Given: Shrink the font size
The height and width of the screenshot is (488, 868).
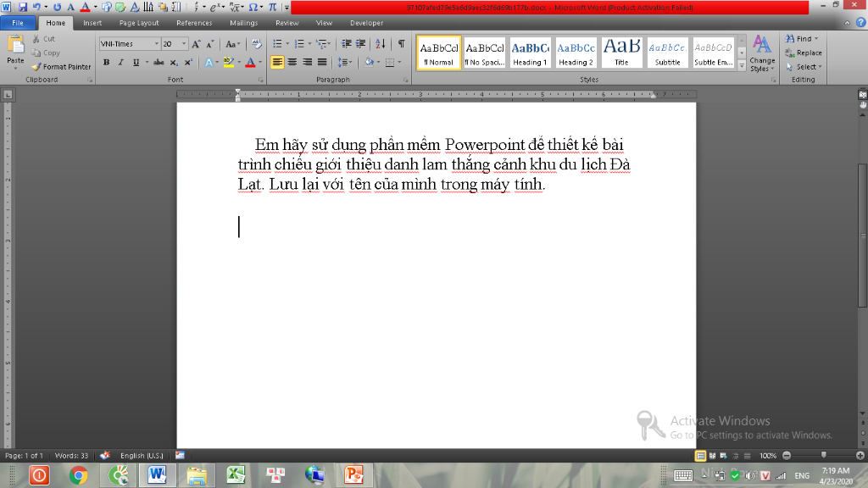Looking at the screenshot, I should 210,44.
